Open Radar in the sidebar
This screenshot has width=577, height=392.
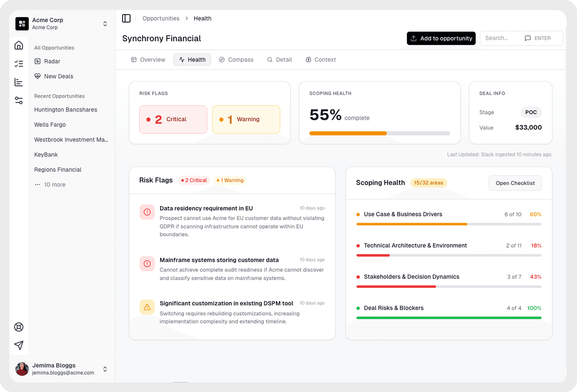coord(52,61)
